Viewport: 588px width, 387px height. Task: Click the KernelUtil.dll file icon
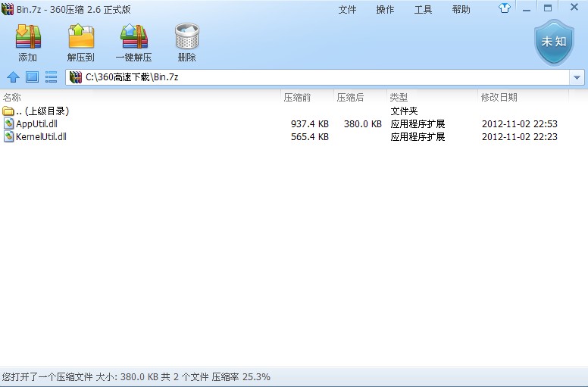point(9,136)
